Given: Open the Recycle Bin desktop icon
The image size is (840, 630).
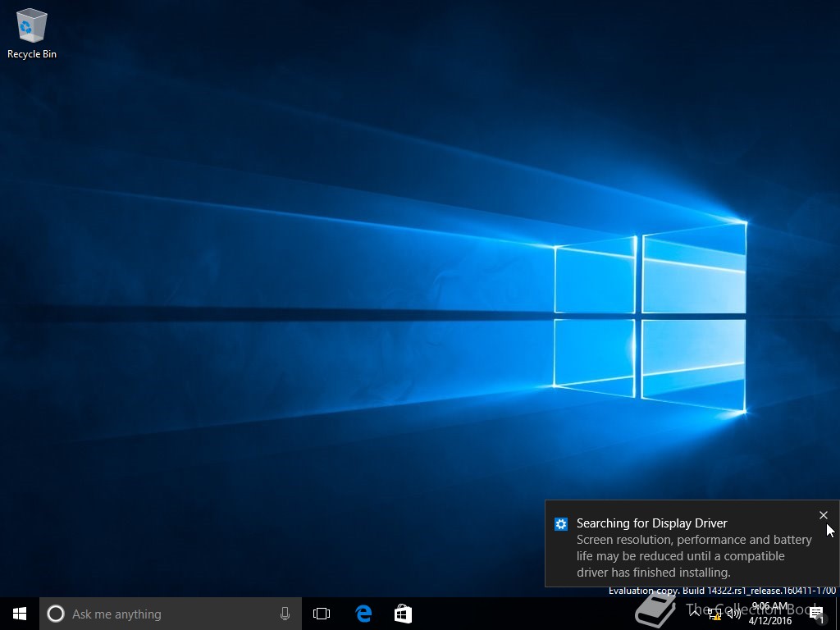Looking at the screenshot, I should pos(32,33).
